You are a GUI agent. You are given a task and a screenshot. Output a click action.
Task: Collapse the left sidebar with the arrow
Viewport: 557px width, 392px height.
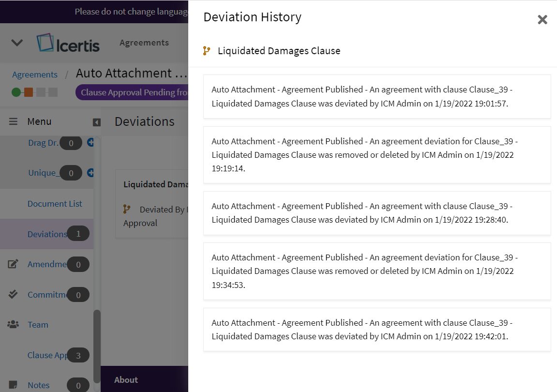pos(96,122)
